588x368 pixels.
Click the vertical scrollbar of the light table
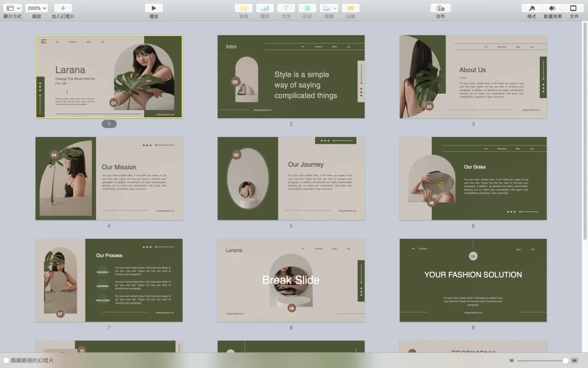585,130
